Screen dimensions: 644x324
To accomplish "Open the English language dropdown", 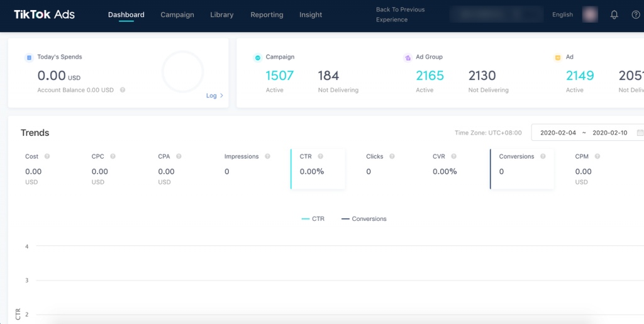I will coord(562,14).
